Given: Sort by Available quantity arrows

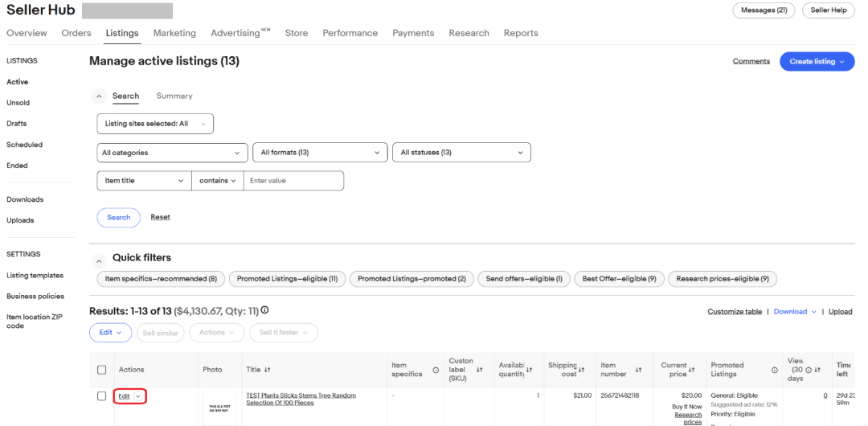Looking at the screenshot, I should pyautogui.click(x=530, y=370).
